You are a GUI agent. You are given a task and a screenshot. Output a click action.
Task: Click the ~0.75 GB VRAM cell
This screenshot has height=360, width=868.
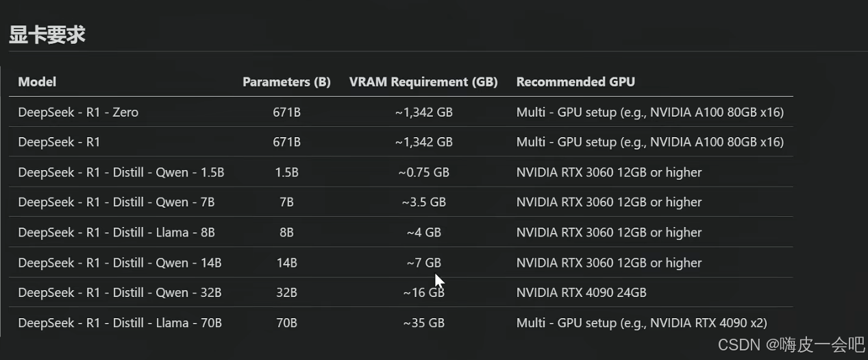(423, 172)
